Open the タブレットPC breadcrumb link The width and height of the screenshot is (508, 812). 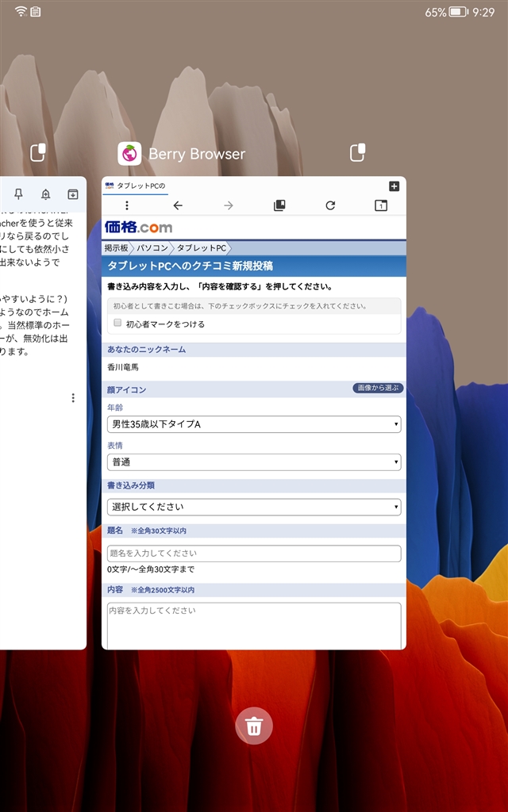point(202,248)
